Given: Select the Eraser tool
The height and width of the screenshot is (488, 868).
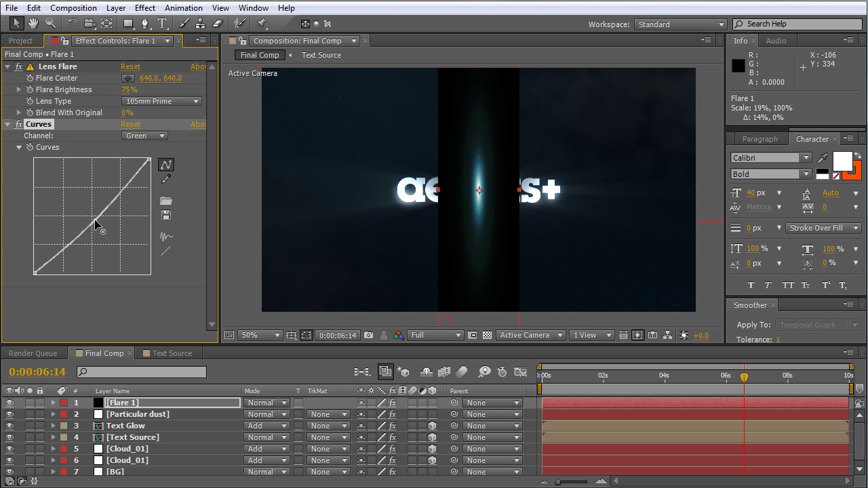Looking at the screenshot, I should click(218, 24).
